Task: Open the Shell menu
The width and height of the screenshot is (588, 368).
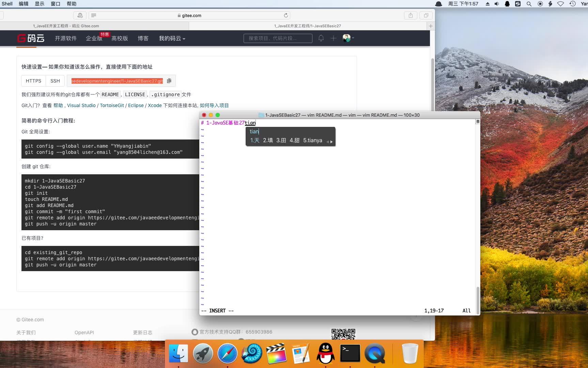Action: pyautogui.click(x=7, y=4)
